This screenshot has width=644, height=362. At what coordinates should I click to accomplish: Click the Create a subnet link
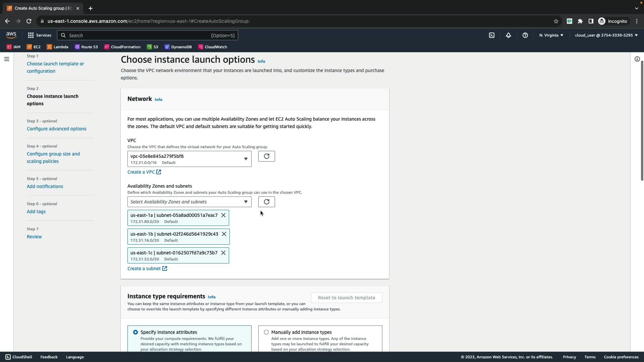point(144,268)
